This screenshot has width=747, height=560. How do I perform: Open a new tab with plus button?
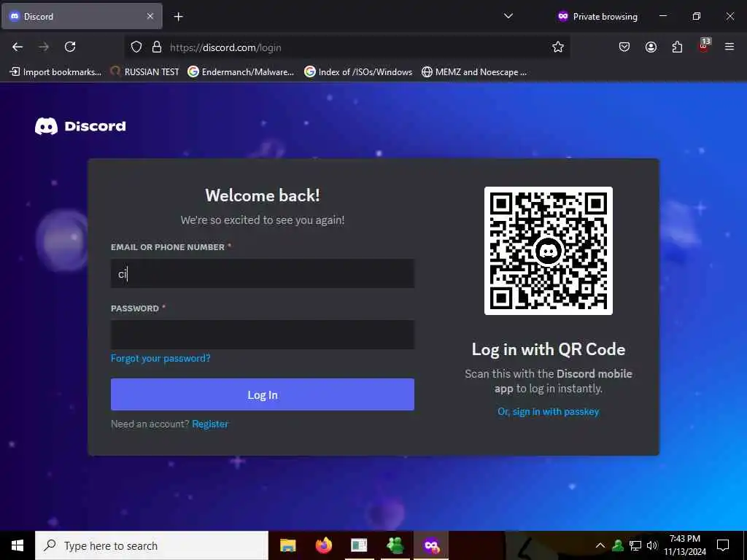point(178,17)
